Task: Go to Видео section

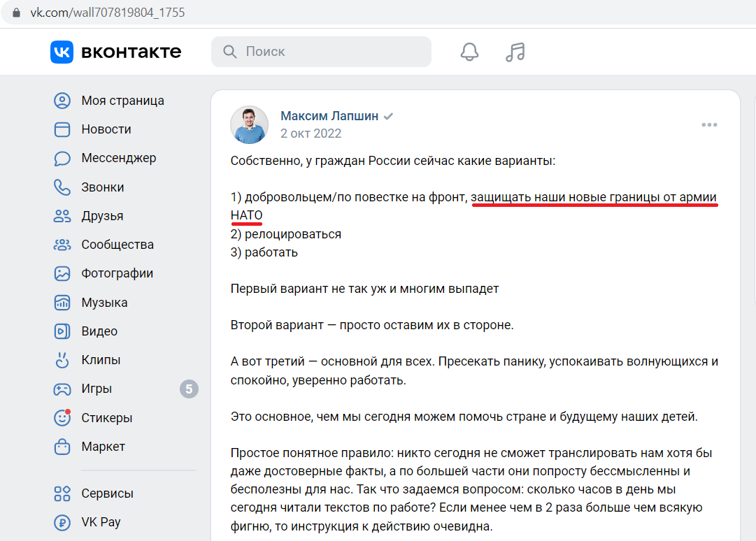Action: click(x=99, y=331)
